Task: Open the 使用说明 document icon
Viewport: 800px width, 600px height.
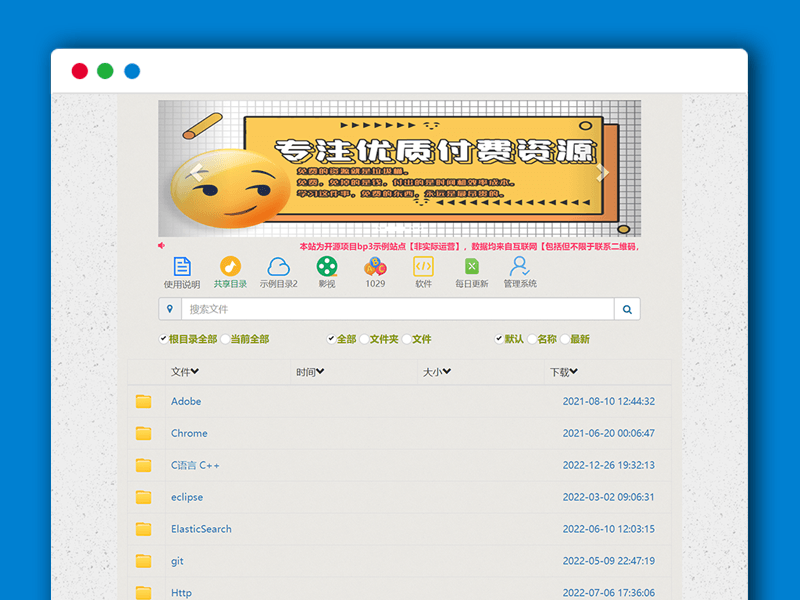Action: click(x=182, y=267)
